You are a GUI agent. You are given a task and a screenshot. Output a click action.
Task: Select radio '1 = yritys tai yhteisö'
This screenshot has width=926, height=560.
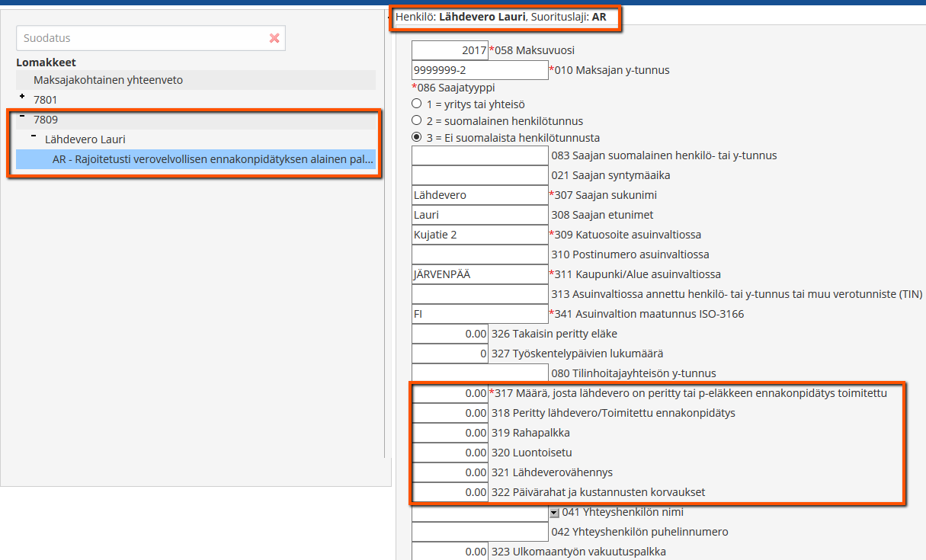(416, 104)
